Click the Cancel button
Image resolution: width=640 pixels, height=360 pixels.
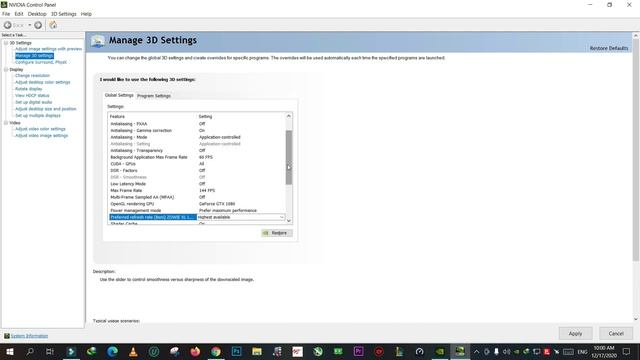(x=616, y=333)
